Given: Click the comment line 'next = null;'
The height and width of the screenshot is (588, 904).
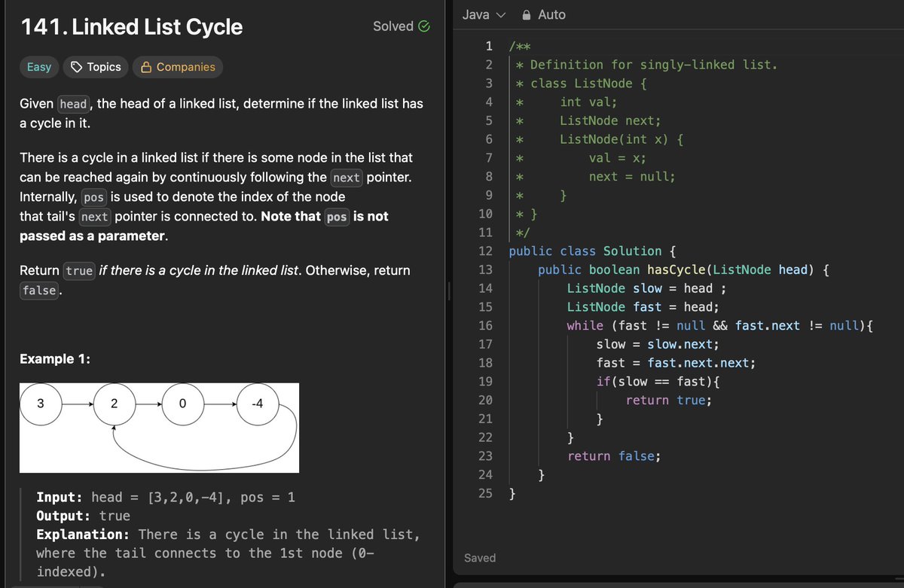Looking at the screenshot, I should click(x=632, y=177).
